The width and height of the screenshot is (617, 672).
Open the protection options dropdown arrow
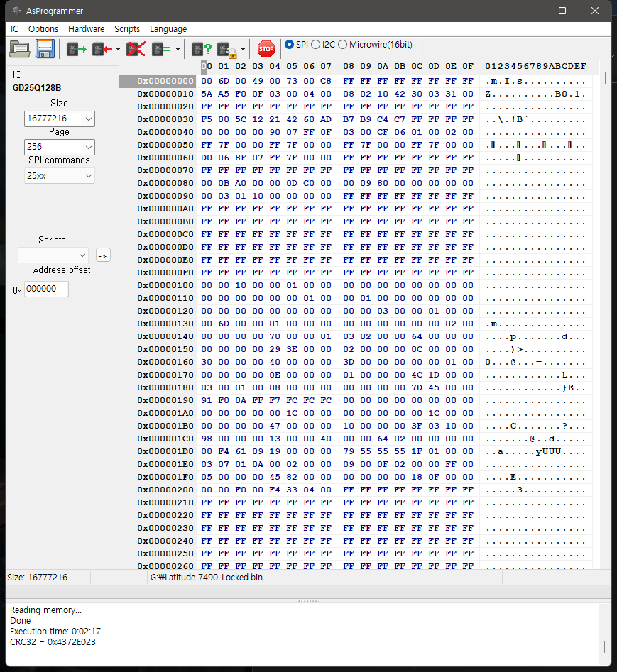(x=243, y=49)
